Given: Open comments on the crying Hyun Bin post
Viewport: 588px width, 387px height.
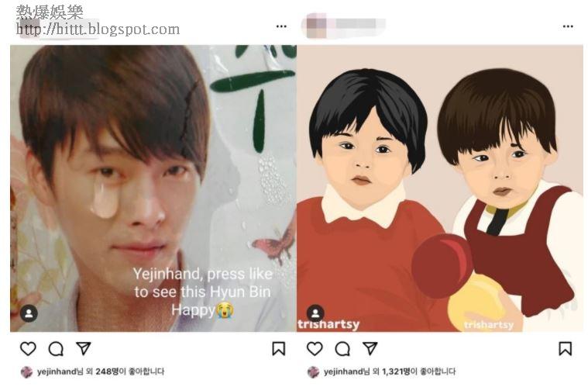Looking at the screenshot, I should 56,349.
